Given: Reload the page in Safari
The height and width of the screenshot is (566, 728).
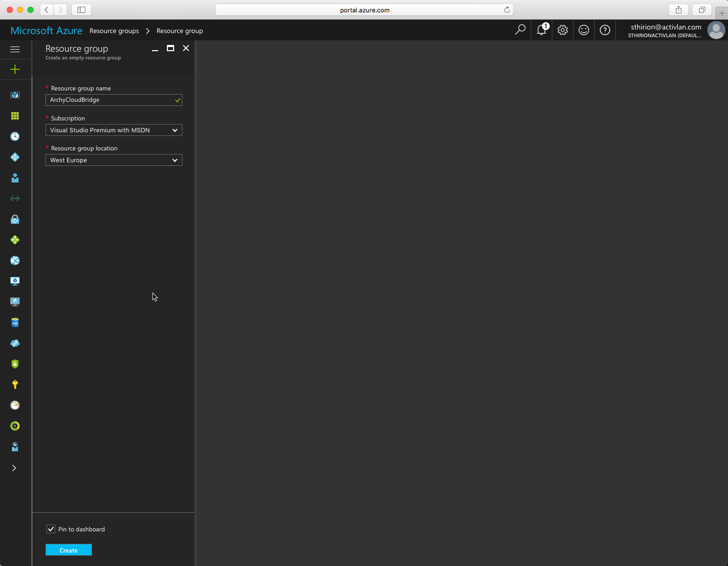Looking at the screenshot, I should pos(507,10).
